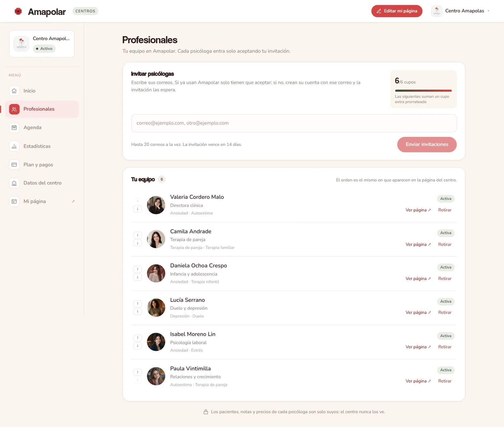
Task: Move Valeria Cordero Malo down one position
Action: pyautogui.click(x=138, y=209)
